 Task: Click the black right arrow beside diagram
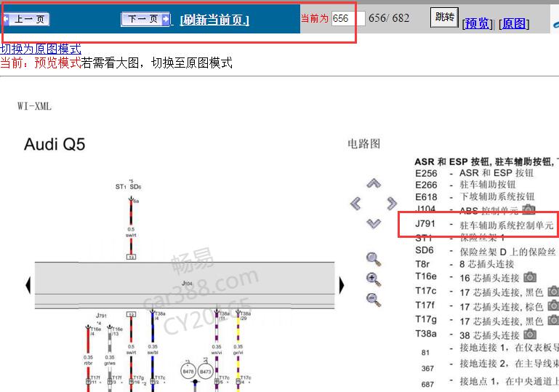coord(342,285)
